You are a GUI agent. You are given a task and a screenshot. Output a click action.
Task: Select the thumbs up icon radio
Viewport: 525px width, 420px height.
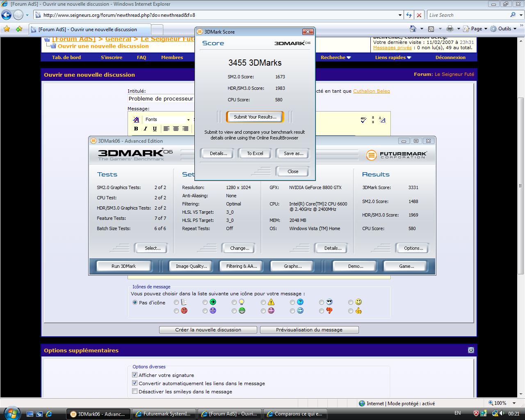351,311
